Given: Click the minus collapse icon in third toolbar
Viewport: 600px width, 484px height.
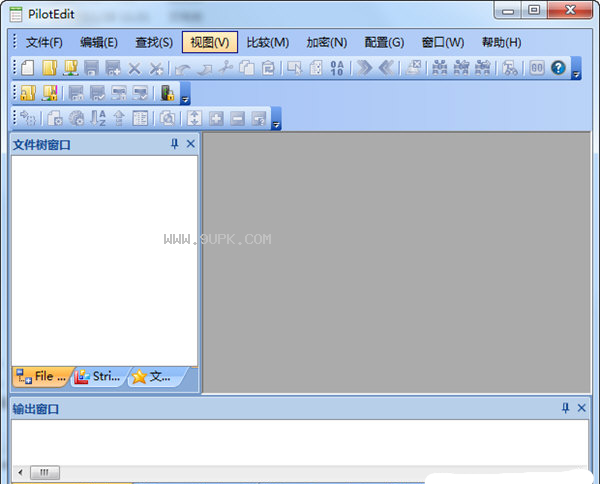Looking at the screenshot, I should pos(238,119).
